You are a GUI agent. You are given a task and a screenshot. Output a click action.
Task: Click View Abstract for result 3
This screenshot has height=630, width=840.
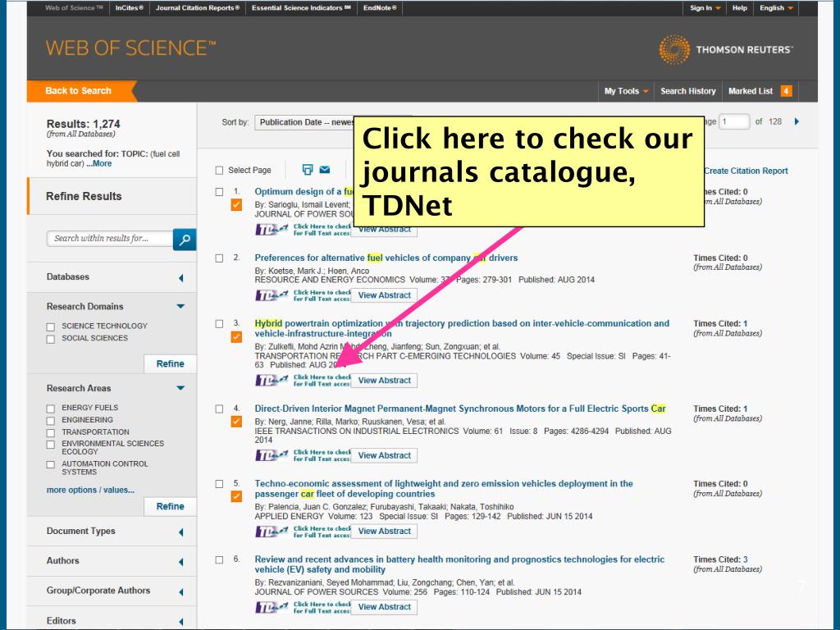click(384, 381)
